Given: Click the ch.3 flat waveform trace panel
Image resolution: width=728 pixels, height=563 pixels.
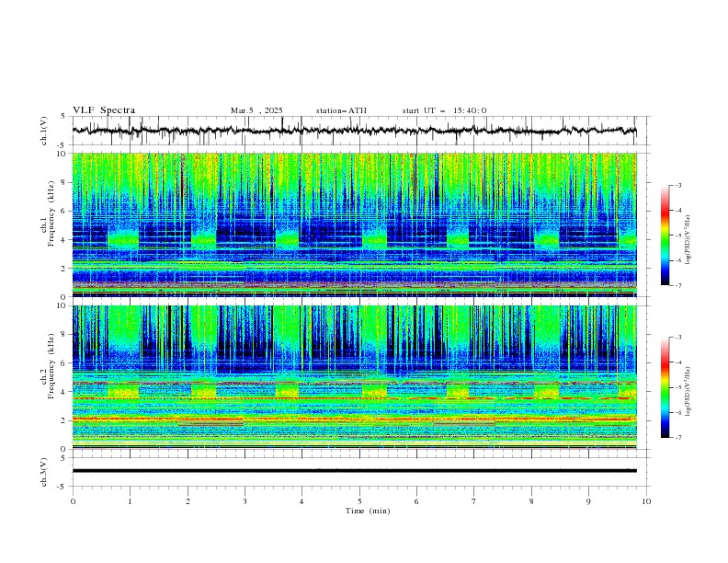Looking at the screenshot, I should pos(359,472).
